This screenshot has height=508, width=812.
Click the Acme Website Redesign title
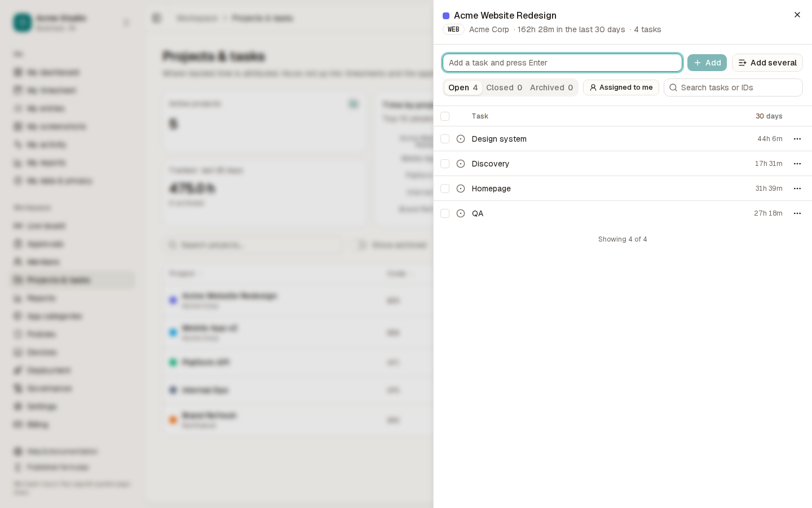(x=505, y=16)
